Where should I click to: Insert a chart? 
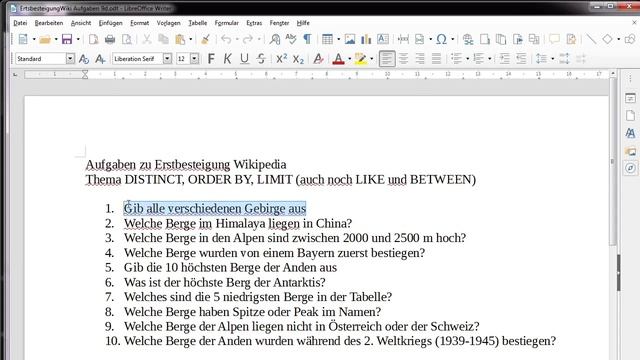click(x=366, y=39)
